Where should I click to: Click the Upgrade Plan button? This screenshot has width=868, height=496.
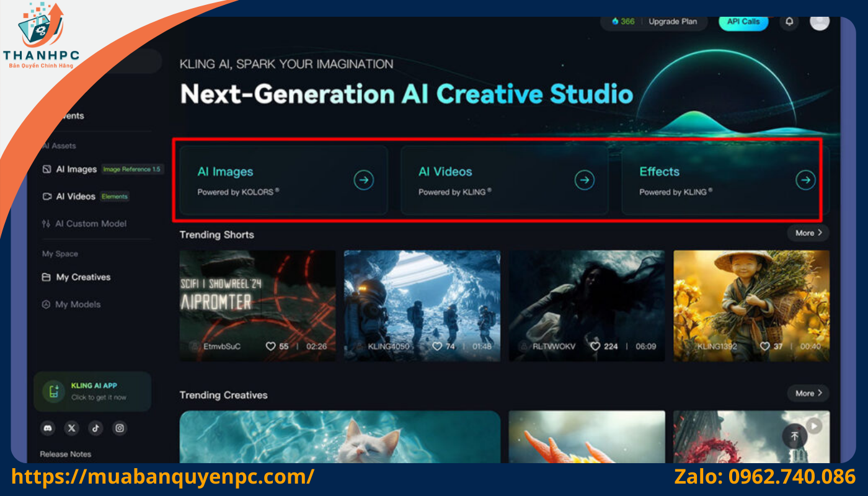673,22
